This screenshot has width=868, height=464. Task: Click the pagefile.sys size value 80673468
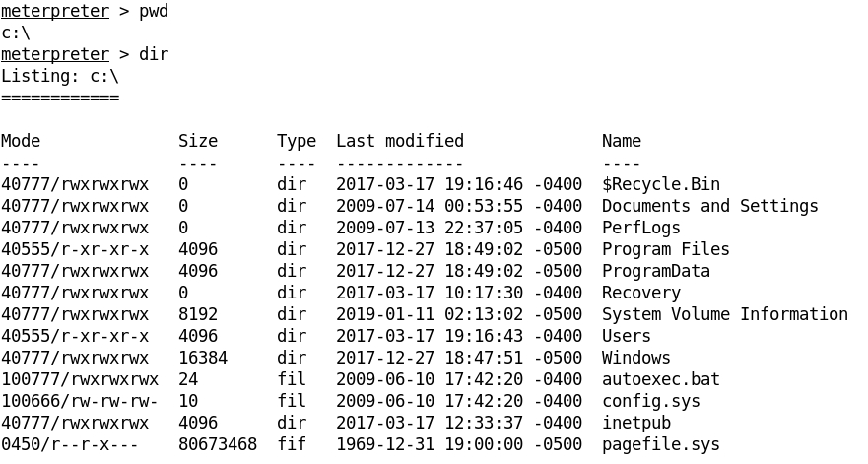click(218, 444)
